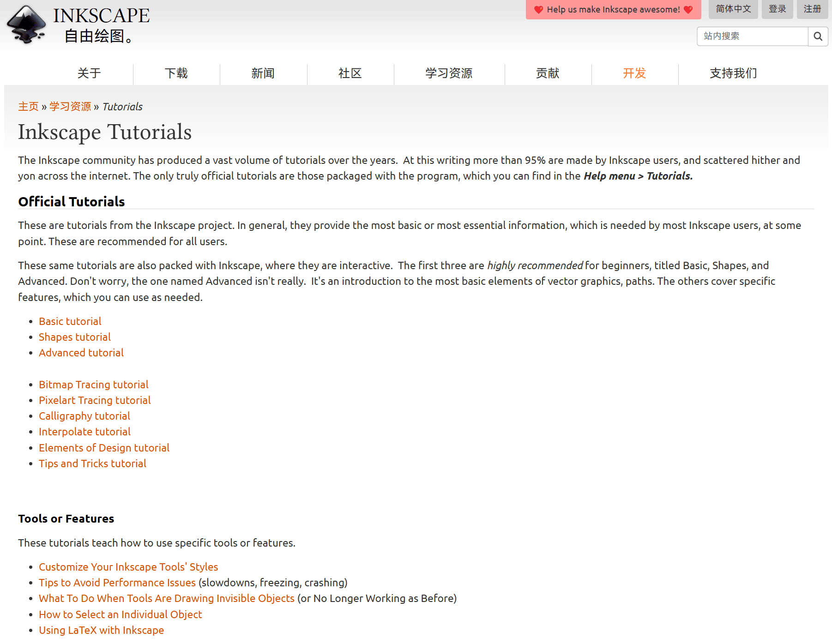
Task: Click the bold Help menu > Tutorials text
Action: [638, 176]
